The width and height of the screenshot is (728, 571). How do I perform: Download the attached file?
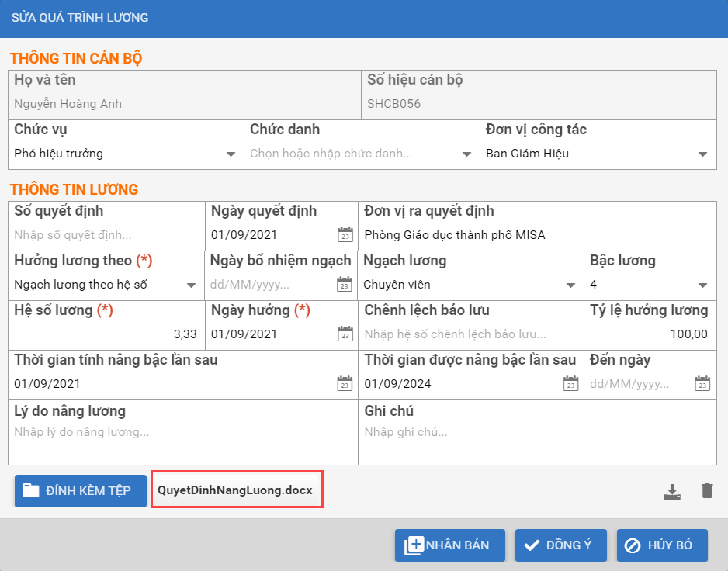coord(672,491)
